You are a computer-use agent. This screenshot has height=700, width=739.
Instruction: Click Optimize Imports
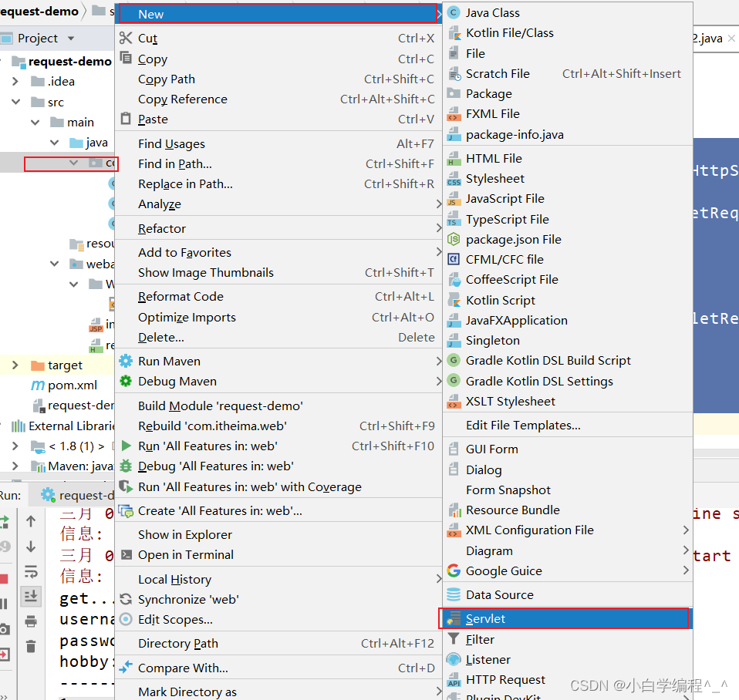pos(278,317)
